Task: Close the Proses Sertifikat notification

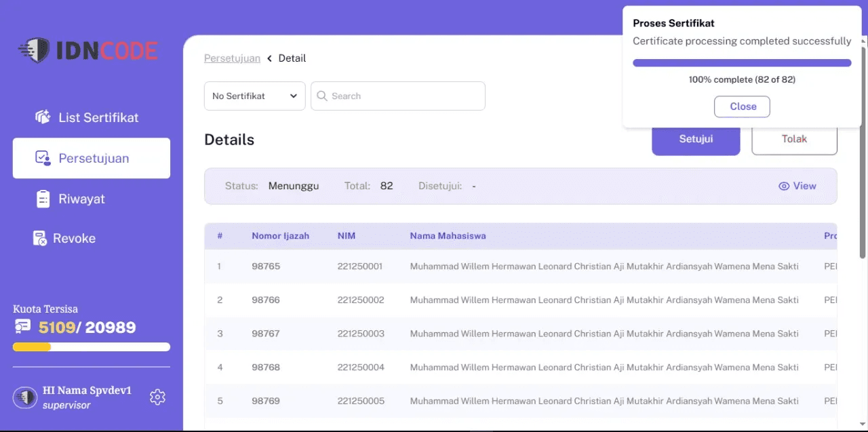Action: click(742, 106)
